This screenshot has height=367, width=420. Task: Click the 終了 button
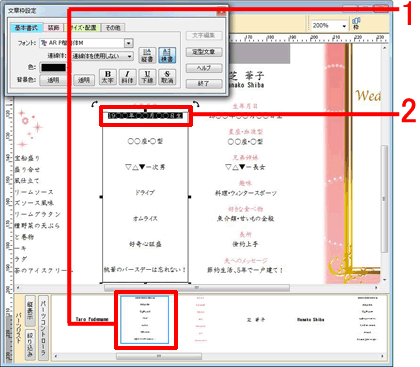(x=204, y=84)
